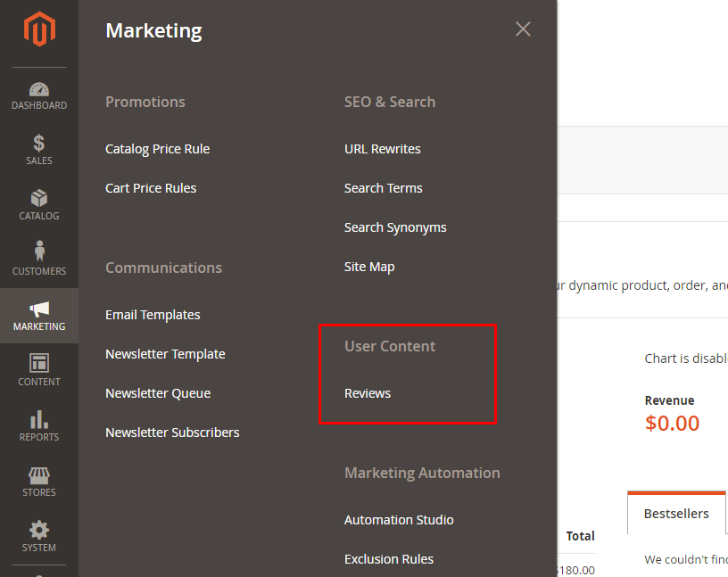
Task: Click the Magento logo icon
Action: tap(39, 29)
